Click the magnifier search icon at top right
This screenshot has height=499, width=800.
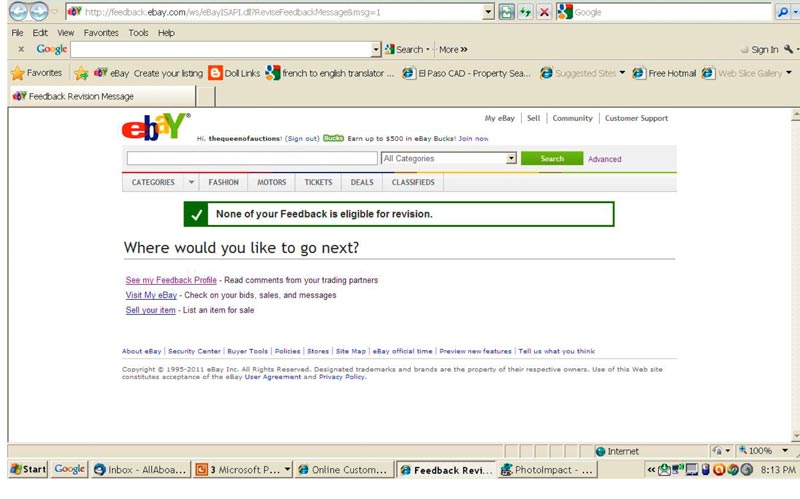[783, 12]
